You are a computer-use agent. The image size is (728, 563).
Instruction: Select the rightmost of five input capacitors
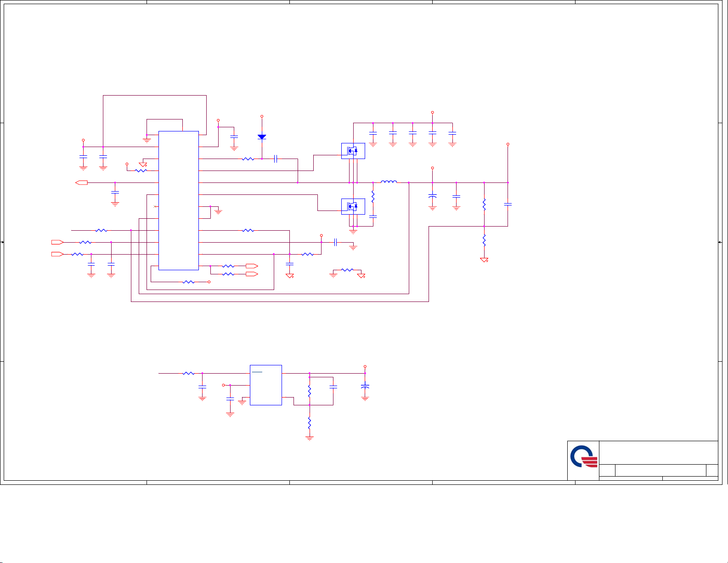[452, 133]
